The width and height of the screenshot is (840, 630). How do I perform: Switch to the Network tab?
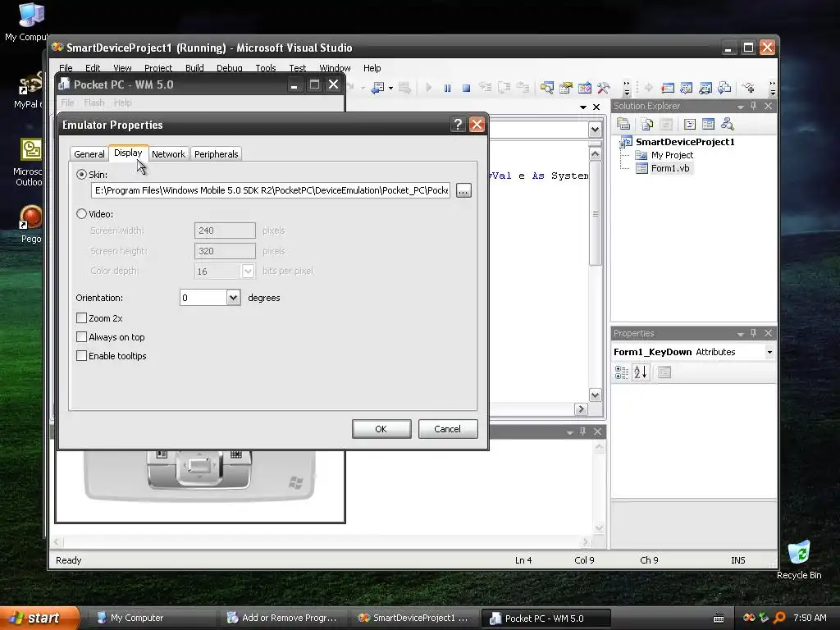(168, 153)
